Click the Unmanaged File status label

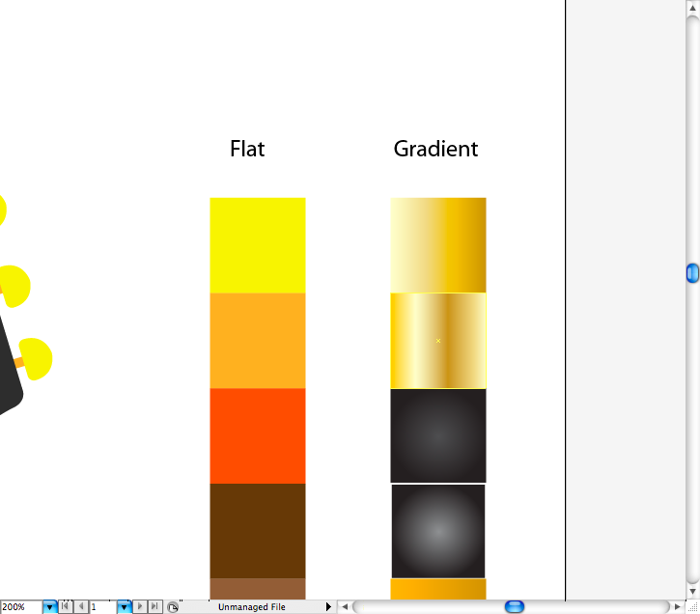coord(251,607)
